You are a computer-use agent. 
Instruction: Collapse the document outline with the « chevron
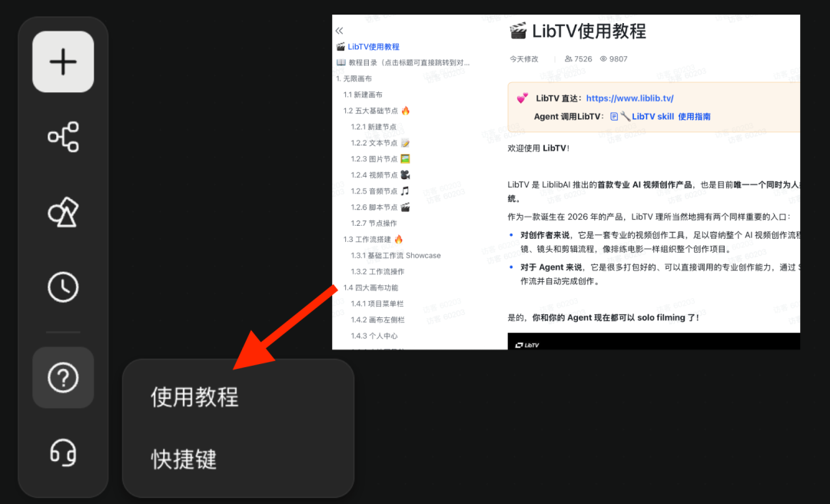click(339, 30)
